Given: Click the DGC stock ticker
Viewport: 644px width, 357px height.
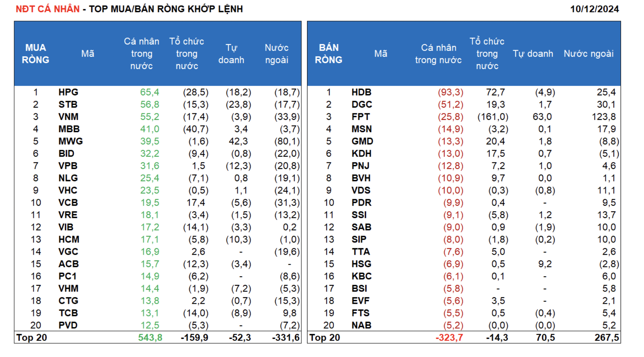Looking at the screenshot, I should point(361,105).
